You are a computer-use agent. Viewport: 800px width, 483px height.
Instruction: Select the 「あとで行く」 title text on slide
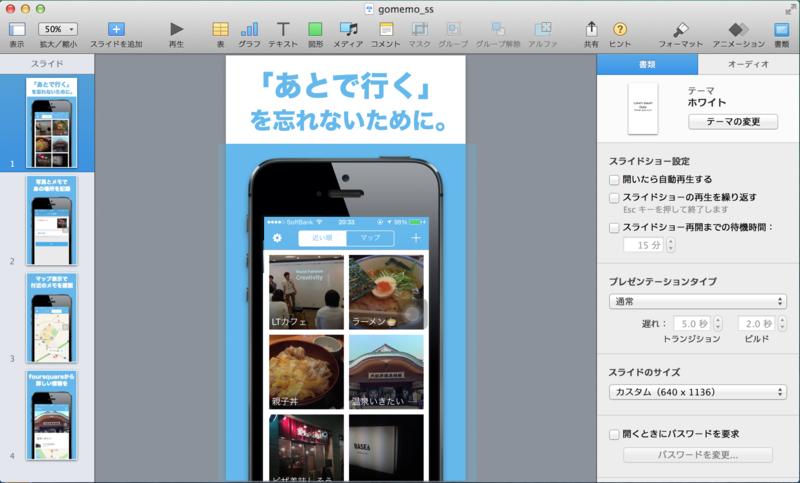[345, 86]
